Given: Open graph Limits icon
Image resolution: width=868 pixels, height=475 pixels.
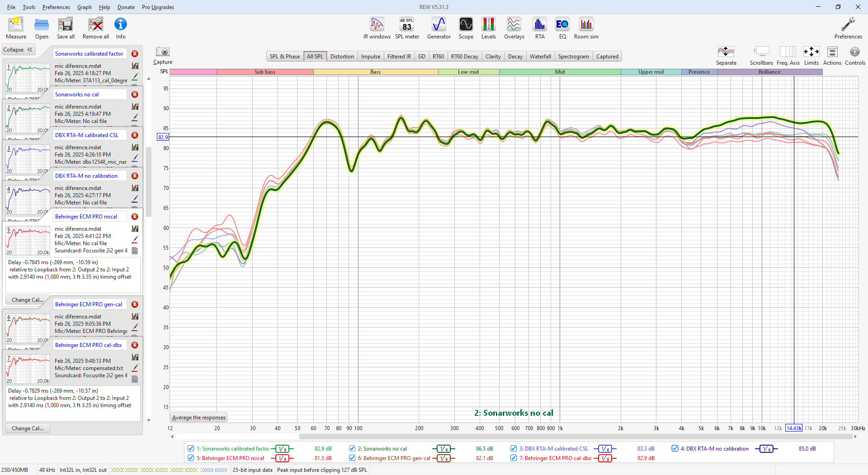Looking at the screenshot, I should click(811, 55).
